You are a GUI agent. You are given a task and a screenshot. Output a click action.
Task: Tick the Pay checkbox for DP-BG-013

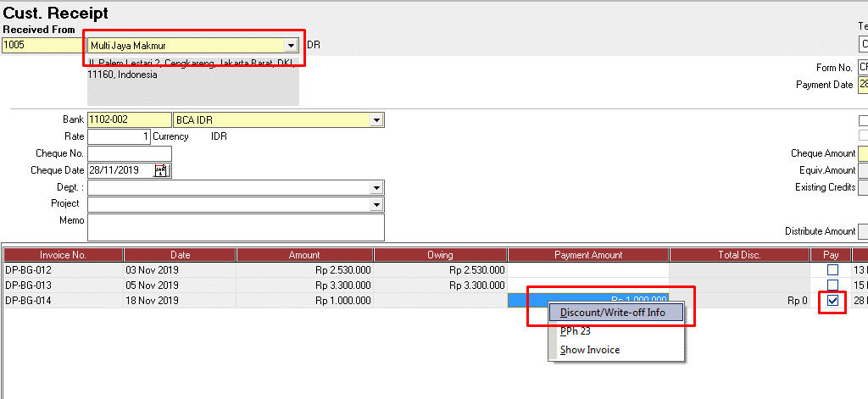[832, 285]
